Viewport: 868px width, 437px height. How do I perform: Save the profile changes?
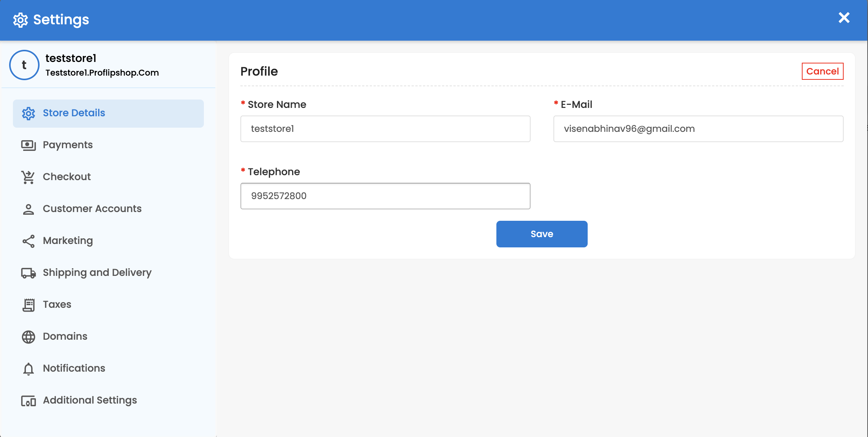pos(542,234)
